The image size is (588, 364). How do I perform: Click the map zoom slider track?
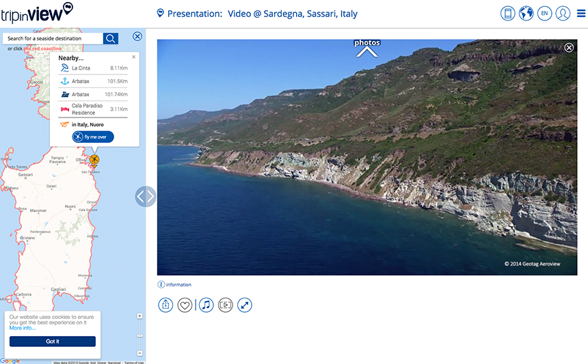[x=139, y=335]
